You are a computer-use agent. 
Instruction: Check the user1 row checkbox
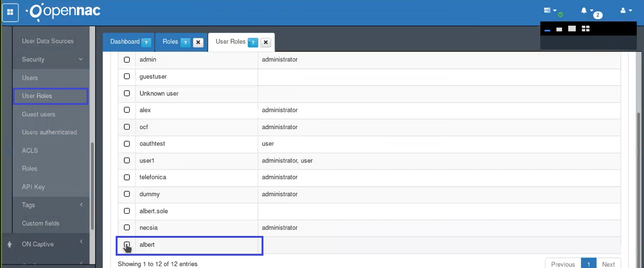coord(127,160)
